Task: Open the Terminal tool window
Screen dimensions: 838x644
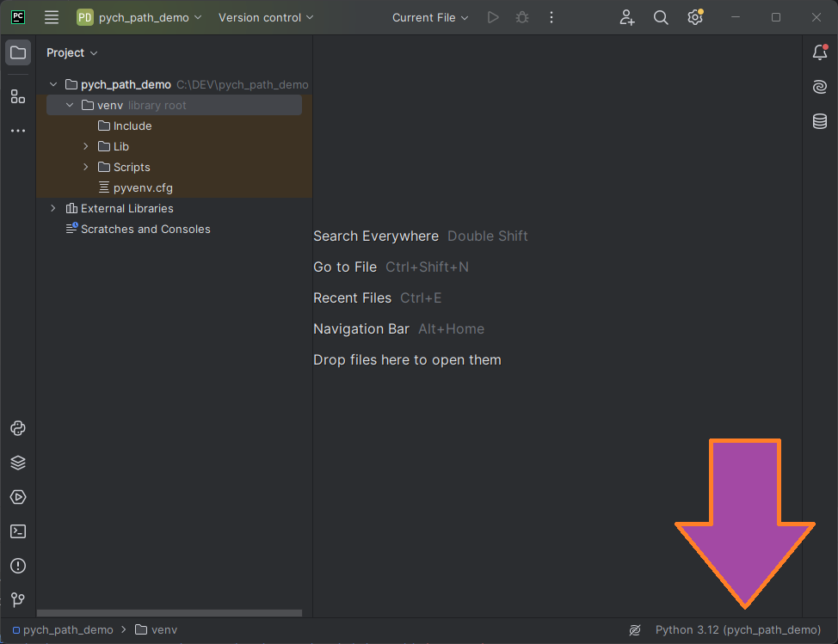Action: coord(18,531)
